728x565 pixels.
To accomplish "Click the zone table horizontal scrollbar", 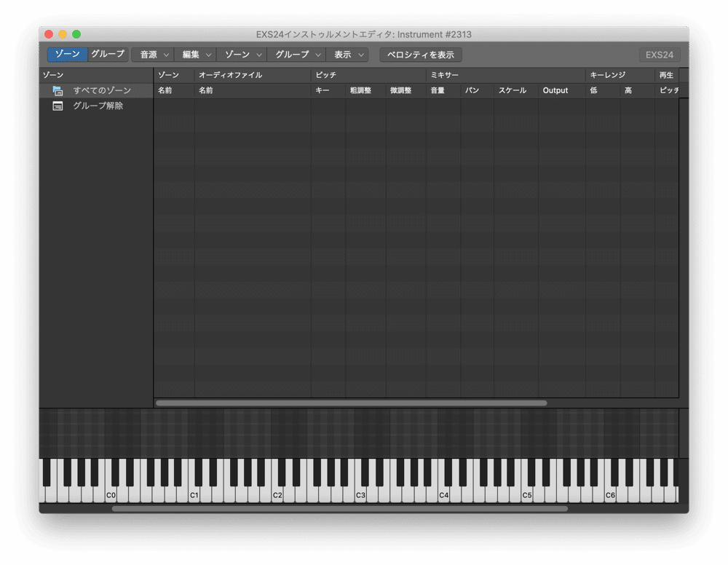I will click(x=352, y=403).
